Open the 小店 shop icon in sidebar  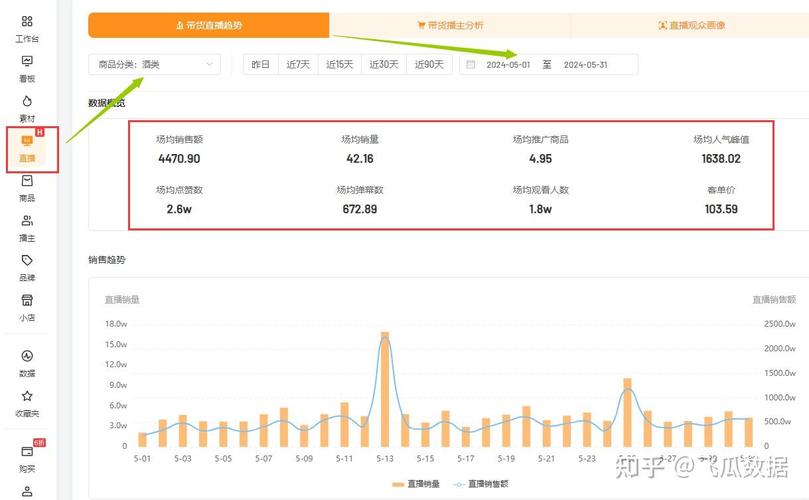(x=27, y=300)
